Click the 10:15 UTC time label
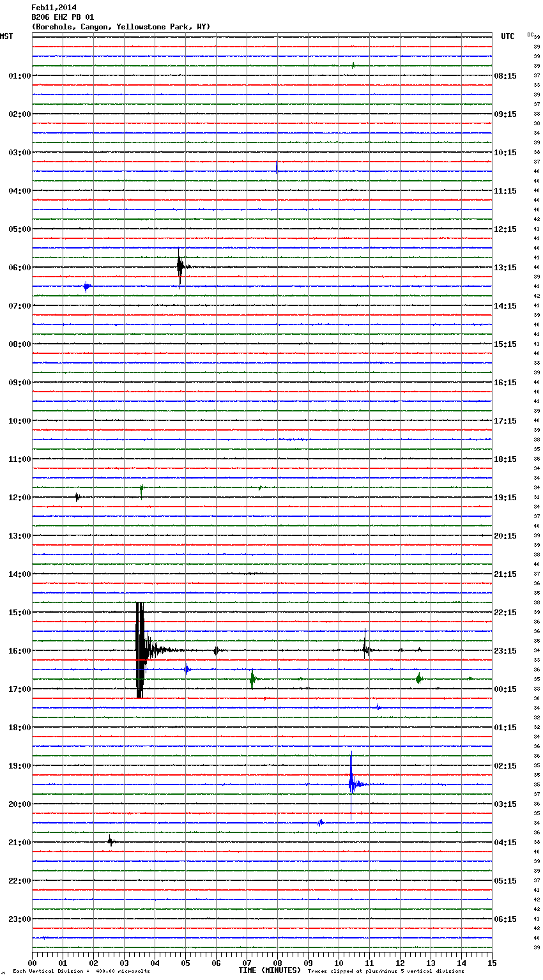 point(505,153)
